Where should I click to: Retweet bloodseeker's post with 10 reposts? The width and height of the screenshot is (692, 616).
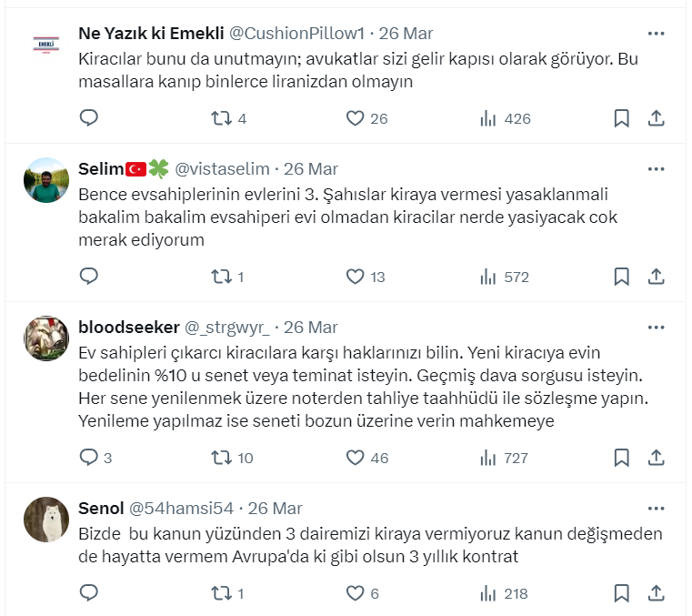(221, 458)
